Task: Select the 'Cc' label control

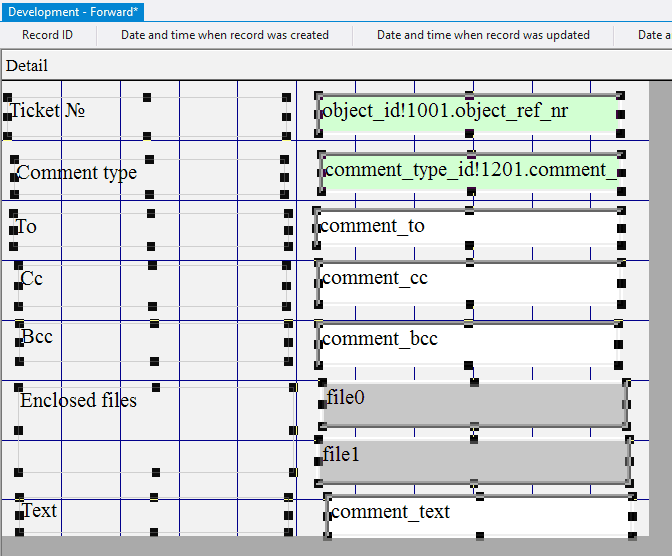Action: tap(32, 278)
